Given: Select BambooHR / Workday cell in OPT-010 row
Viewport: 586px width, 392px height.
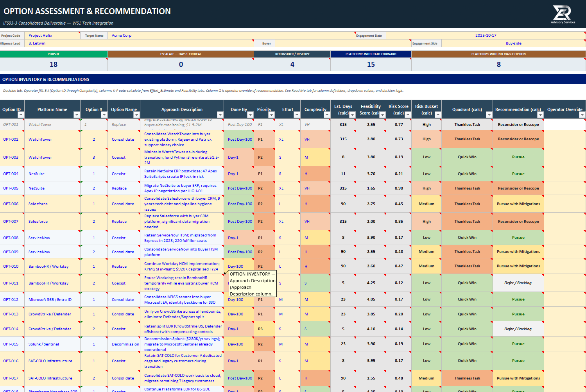Looking at the screenshot, I should tap(52, 266).
